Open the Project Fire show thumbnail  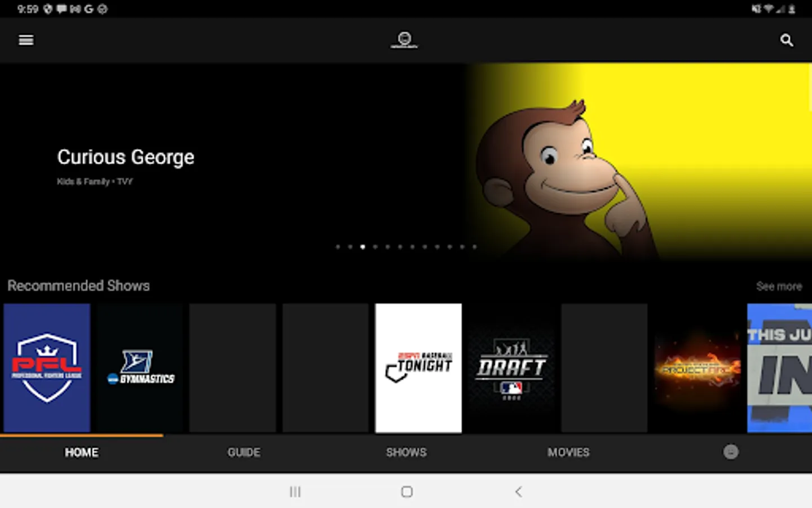point(698,368)
